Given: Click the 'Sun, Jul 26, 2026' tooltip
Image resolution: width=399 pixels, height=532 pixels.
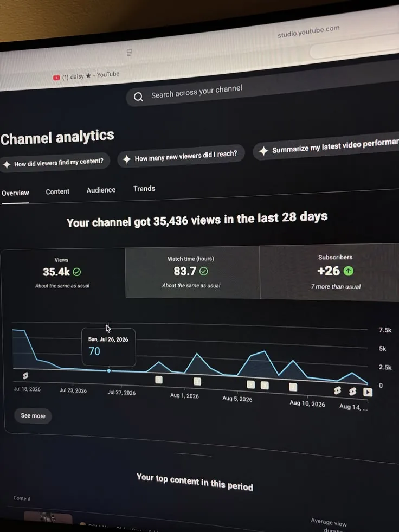Looking at the screenshot, I should pyautogui.click(x=108, y=347).
